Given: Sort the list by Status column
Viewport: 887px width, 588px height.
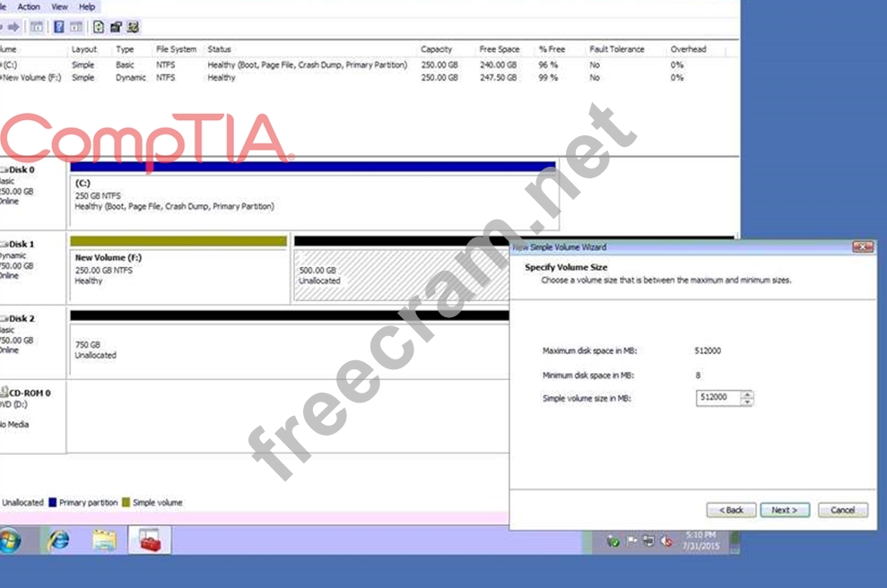Looking at the screenshot, I should tap(219, 49).
